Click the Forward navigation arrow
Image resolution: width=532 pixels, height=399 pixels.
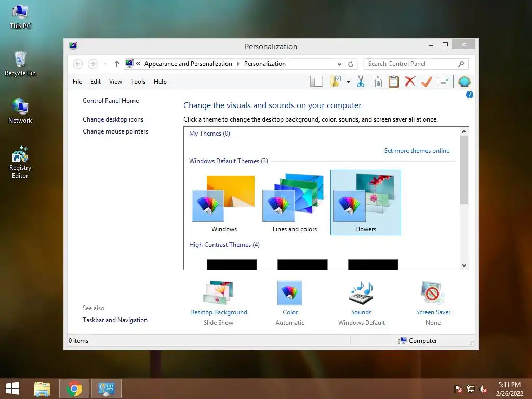tap(92, 64)
